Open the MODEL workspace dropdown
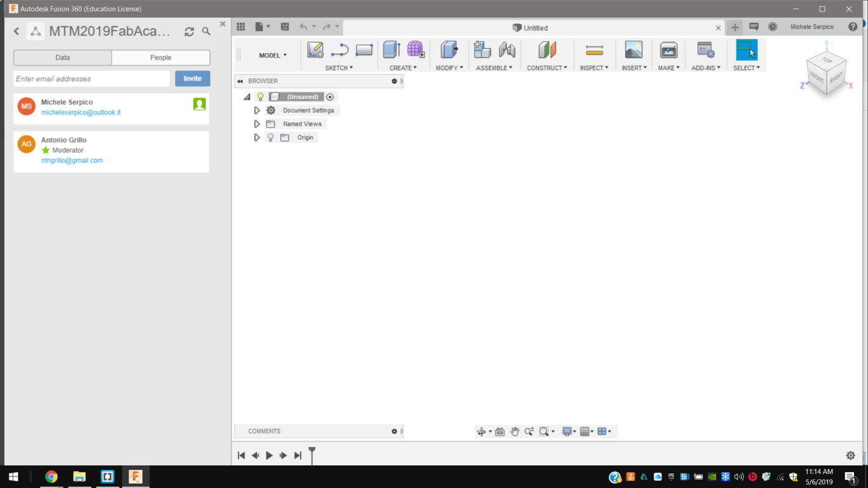 (x=273, y=55)
